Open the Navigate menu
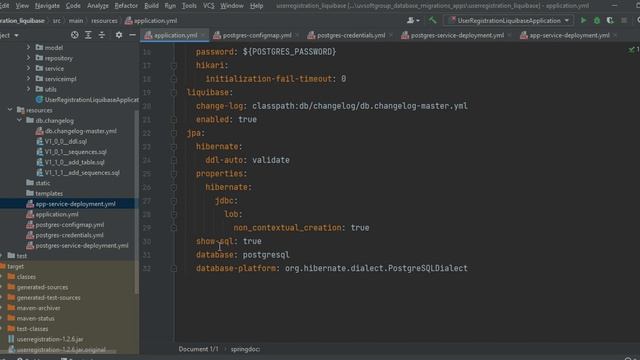This screenshot has width=640, height=360. point(47,6)
